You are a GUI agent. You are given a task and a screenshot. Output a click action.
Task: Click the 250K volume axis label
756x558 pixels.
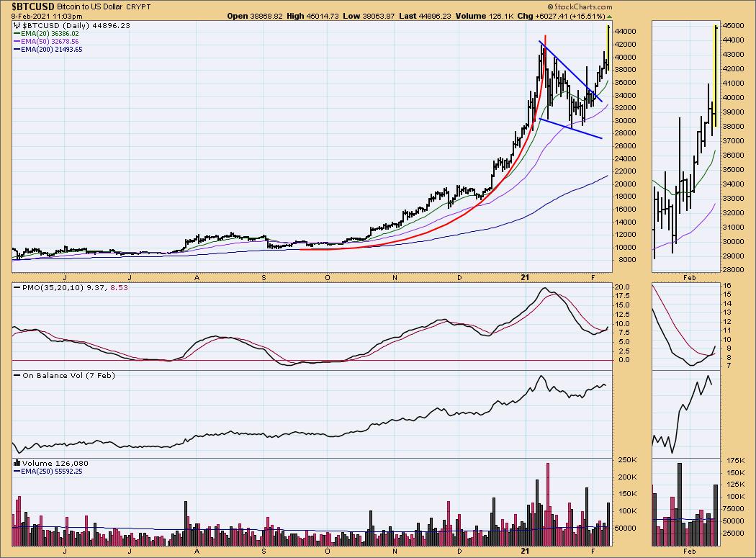pyautogui.click(x=627, y=460)
